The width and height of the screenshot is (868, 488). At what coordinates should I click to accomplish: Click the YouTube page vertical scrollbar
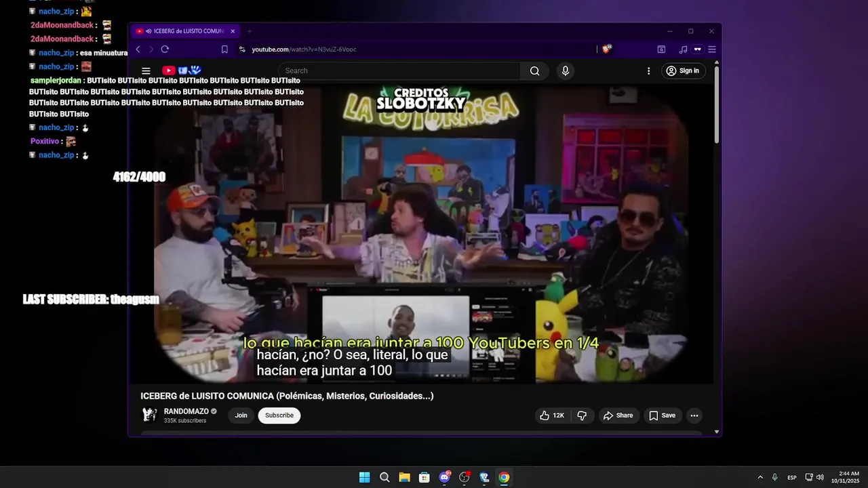tap(717, 105)
